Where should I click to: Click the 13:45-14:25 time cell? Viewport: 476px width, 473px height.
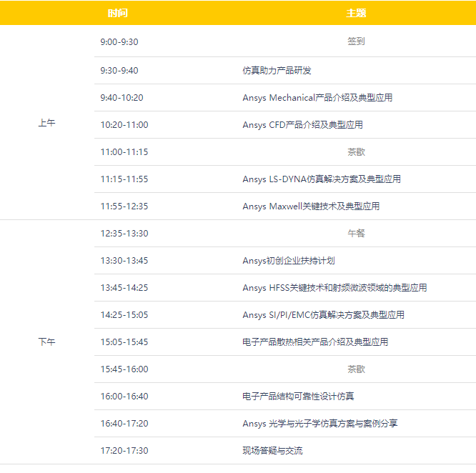click(124, 288)
